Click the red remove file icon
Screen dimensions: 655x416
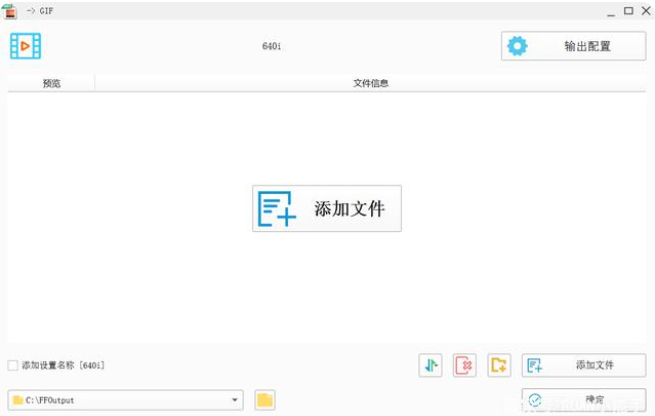pos(464,365)
